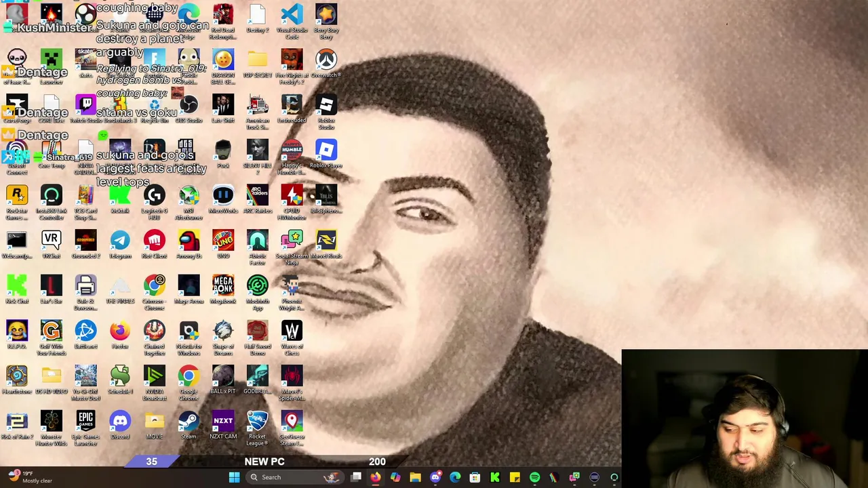Click the Windows Start button
The height and width of the screenshot is (488, 868).
[234, 477]
